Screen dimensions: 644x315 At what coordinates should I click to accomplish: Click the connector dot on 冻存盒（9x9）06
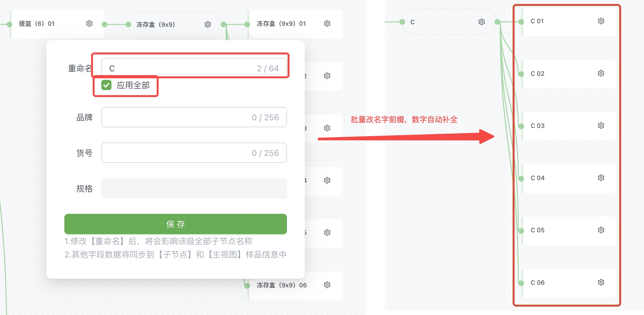pos(248,285)
